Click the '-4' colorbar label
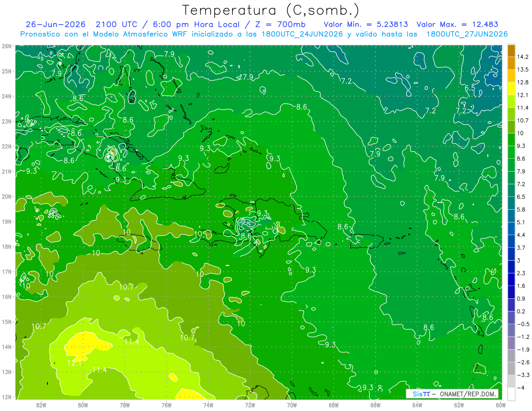532x411 pixels. click(x=520, y=388)
